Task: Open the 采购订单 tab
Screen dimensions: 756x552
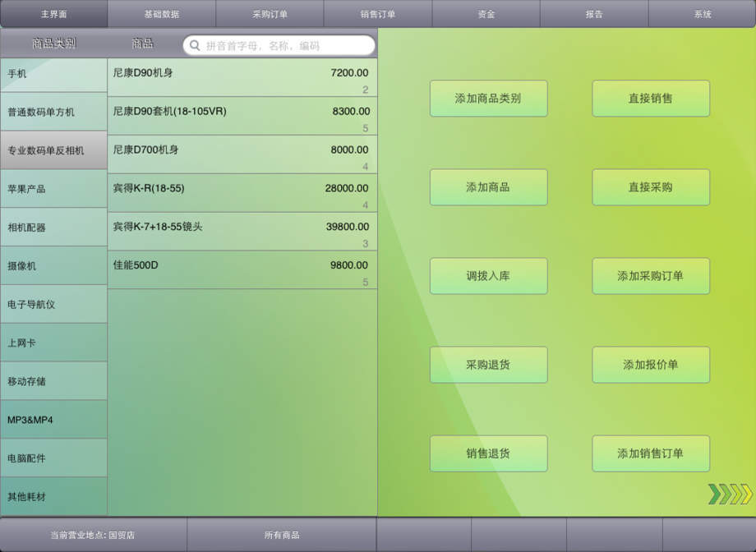Action: [270, 14]
